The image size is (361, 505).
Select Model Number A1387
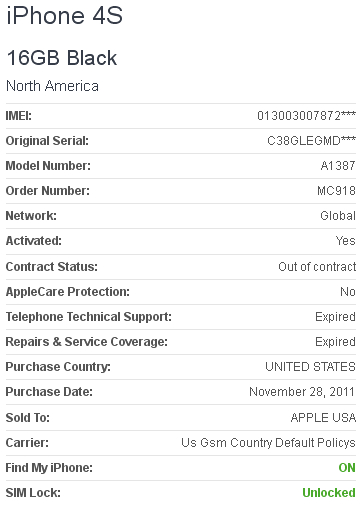(338, 166)
